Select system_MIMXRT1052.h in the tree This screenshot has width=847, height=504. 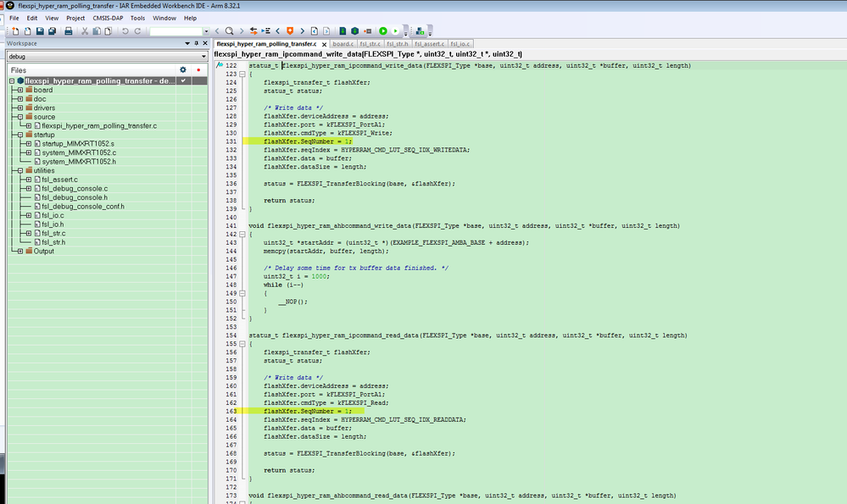point(79,161)
